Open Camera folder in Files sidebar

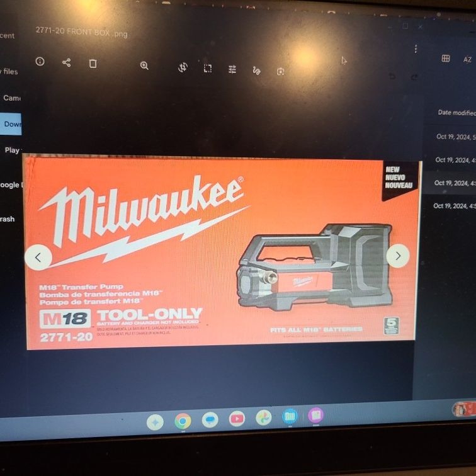tap(11, 98)
